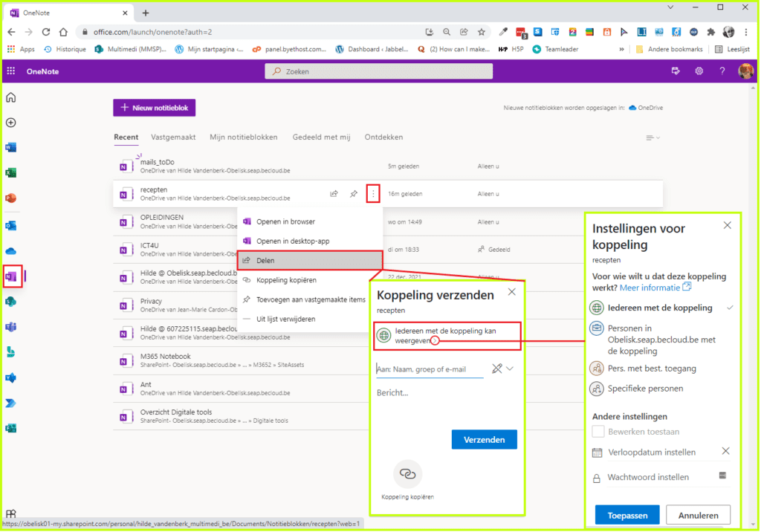Viewport: 761px width, 532px height.
Task: Open the Ontdekken tab
Action: [x=384, y=137]
